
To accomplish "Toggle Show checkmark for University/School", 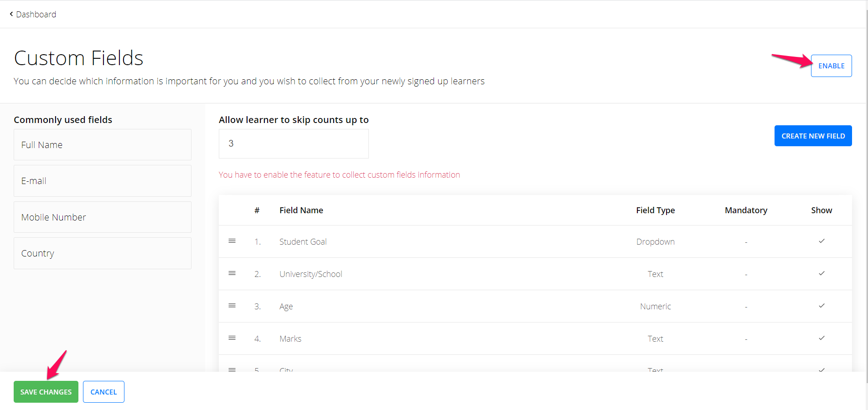I will click(x=821, y=273).
